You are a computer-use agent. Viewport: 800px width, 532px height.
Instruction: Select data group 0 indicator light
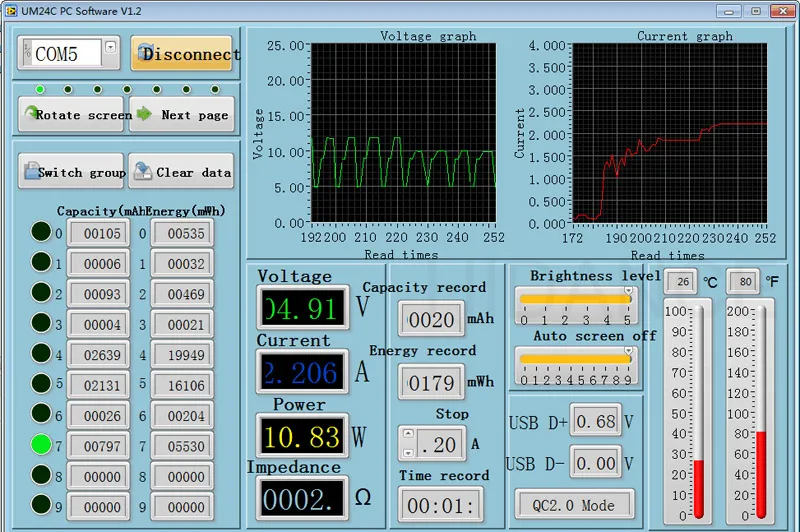41,232
